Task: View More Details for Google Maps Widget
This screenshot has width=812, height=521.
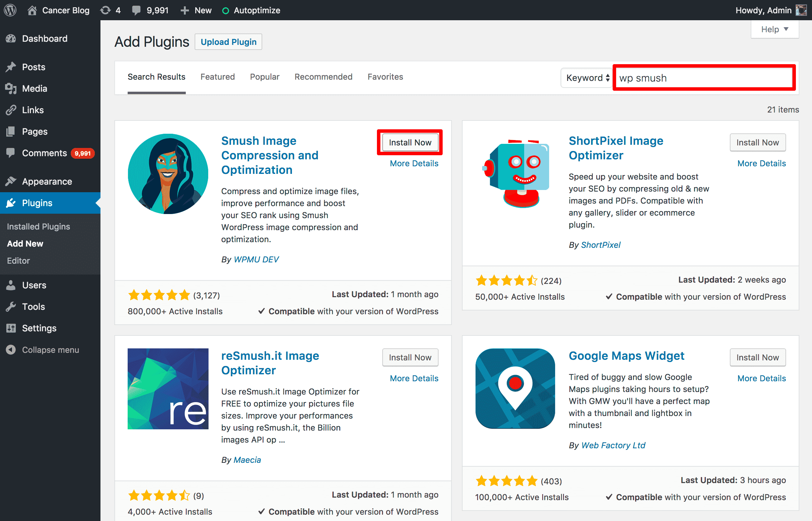Action: click(762, 378)
